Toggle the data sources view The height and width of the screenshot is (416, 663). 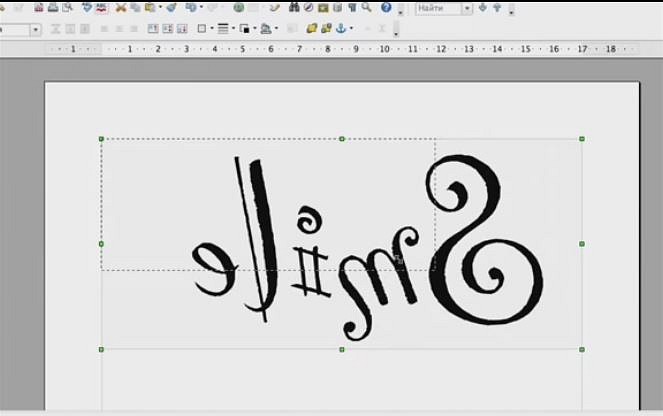pyautogui.click(x=337, y=7)
